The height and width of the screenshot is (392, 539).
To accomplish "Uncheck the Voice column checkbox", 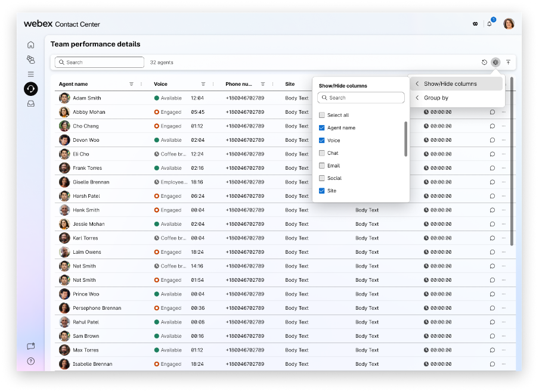I will click(x=322, y=141).
